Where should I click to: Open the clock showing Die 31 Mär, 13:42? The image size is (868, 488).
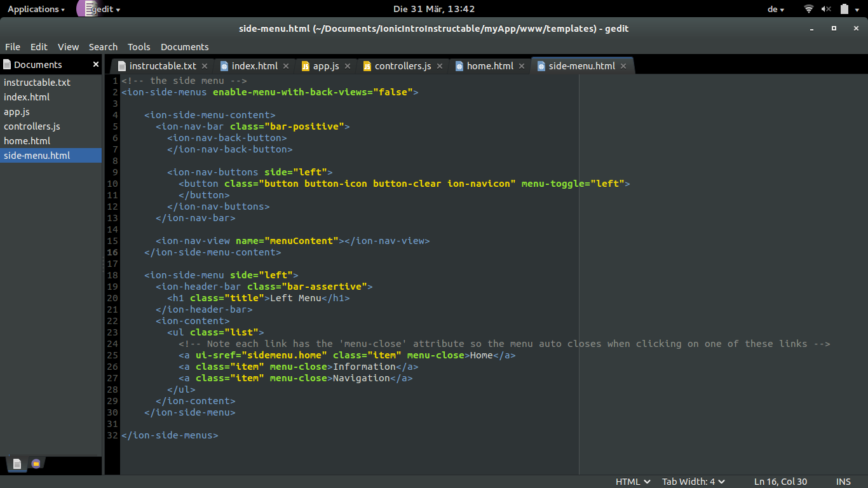point(434,9)
